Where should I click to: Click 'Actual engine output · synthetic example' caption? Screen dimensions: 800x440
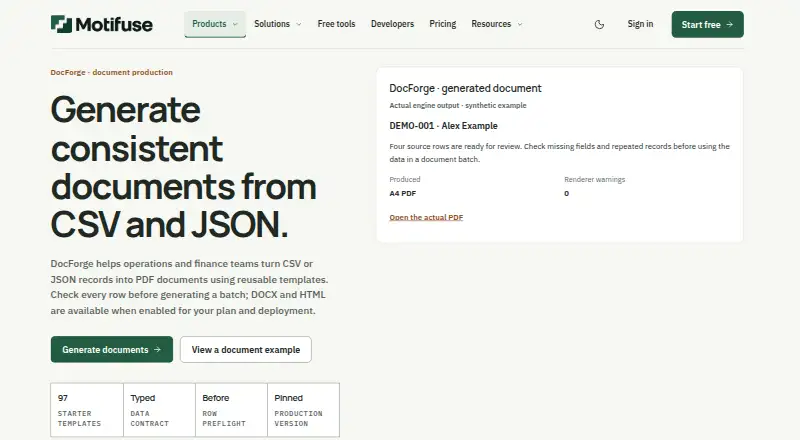458,105
